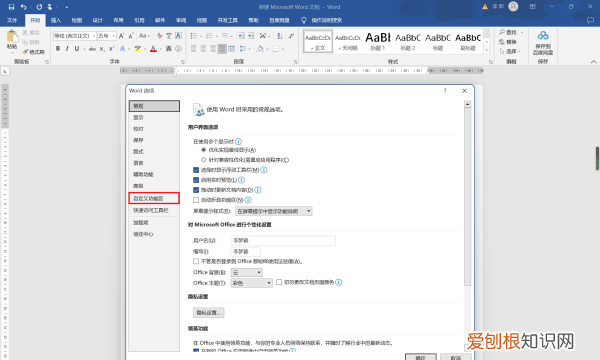The image size is (600, 360).
Task: Click the Save to Baidu Netdisk cloud icon
Action: (543, 36)
